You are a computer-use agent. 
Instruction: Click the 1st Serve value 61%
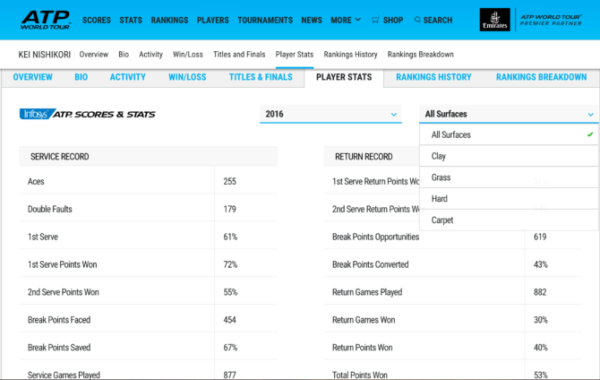230,237
